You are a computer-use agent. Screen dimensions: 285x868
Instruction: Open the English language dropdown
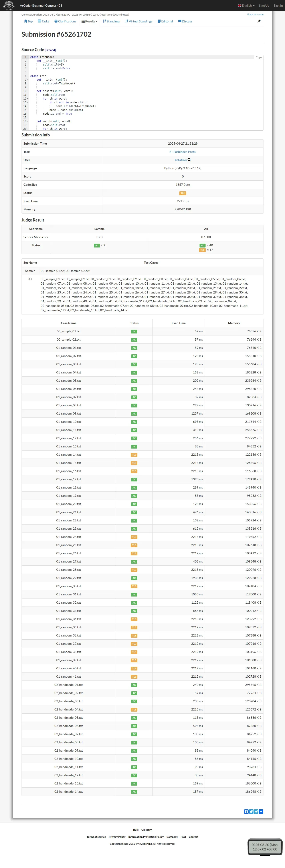[246, 6]
